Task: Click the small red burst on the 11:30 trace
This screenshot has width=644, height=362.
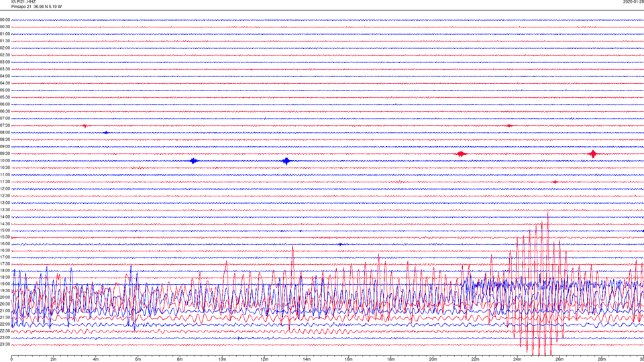Action: [555, 182]
